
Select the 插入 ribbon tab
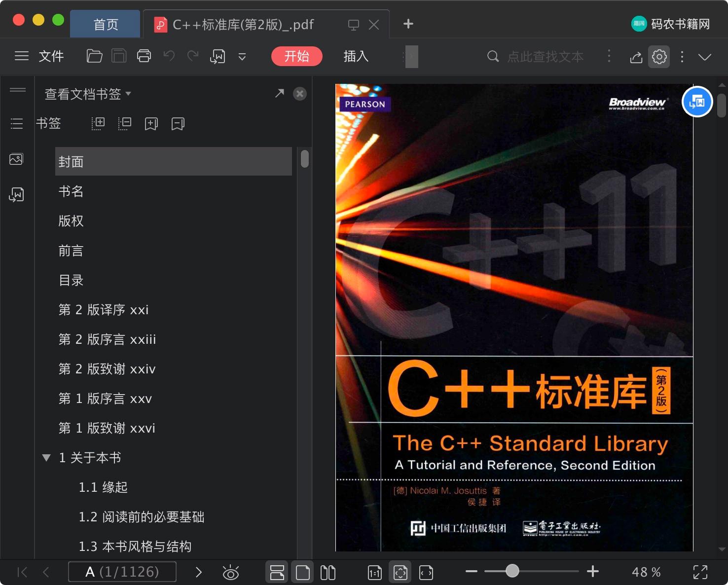356,56
